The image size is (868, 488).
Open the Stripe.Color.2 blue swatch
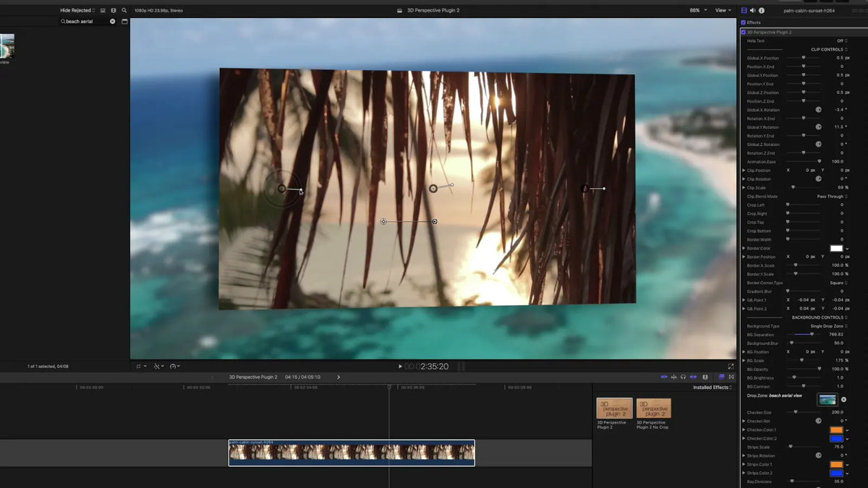coord(836,473)
